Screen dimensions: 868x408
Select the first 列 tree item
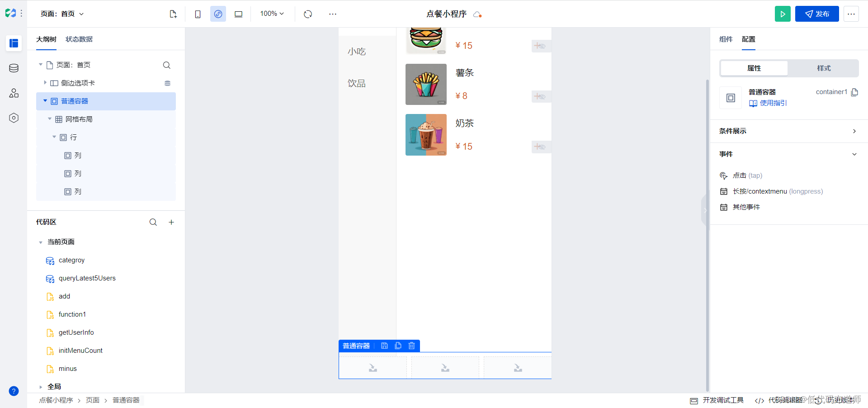(106, 155)
